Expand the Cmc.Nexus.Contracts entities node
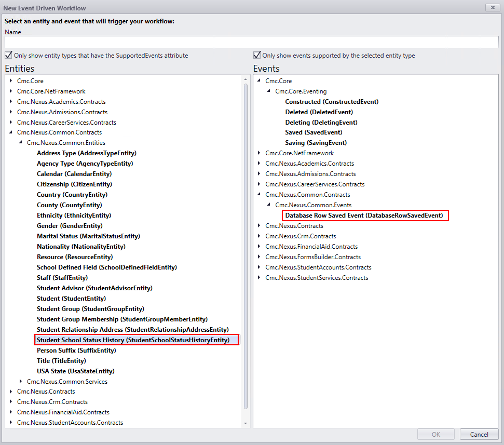Image resolution: width=504 pixels, height=445 pixels. (x=10, y=392)
